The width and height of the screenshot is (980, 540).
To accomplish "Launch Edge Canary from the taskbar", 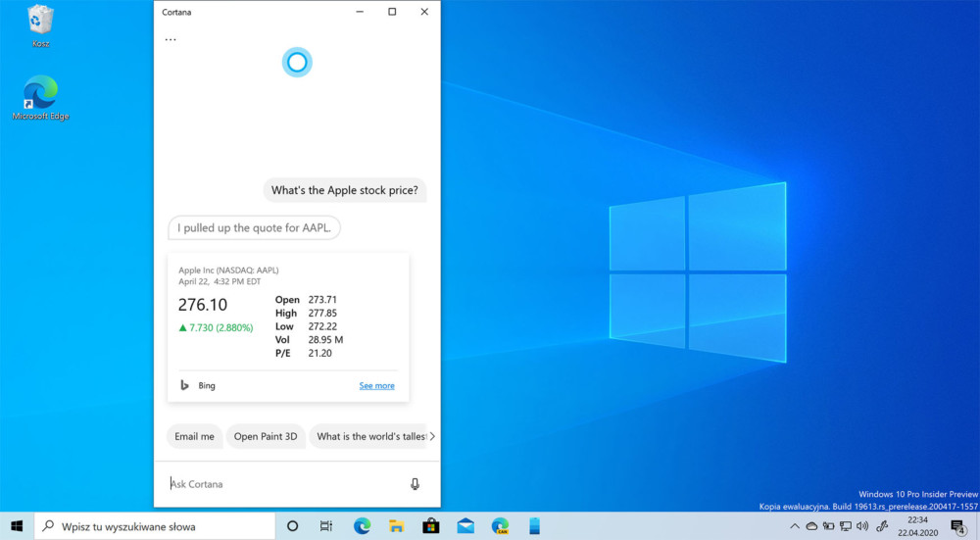I will point(500,526).
